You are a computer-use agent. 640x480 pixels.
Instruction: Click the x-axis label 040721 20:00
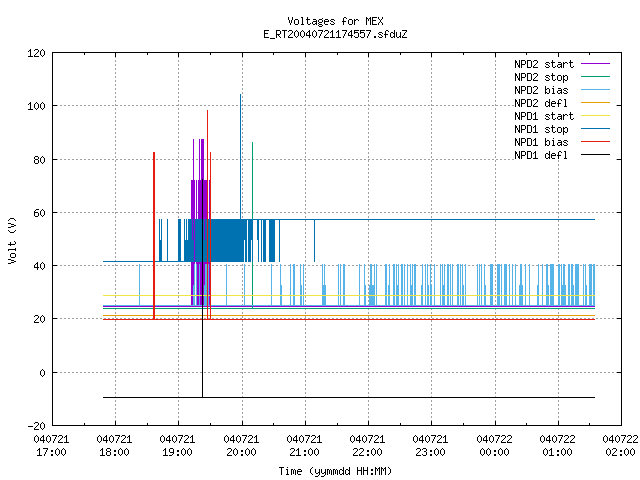tap(241, 446)
